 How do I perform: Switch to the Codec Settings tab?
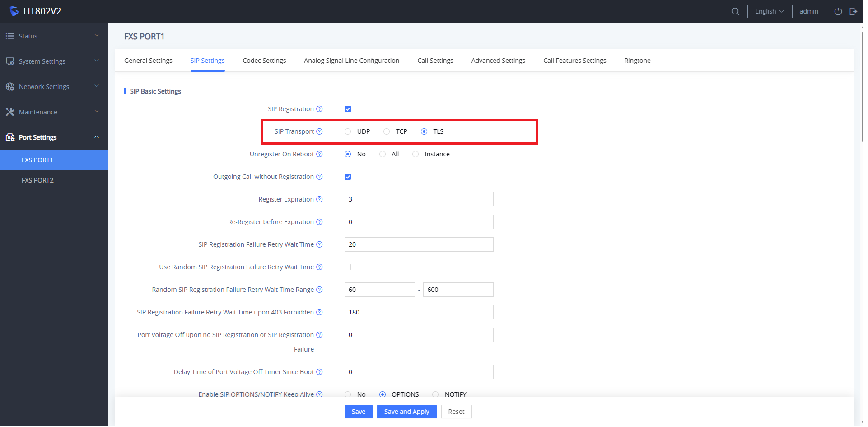click(264, 61)
